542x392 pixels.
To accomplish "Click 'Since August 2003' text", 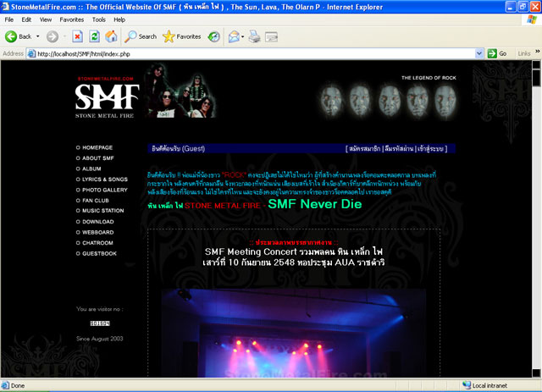I will pos(100,339).
